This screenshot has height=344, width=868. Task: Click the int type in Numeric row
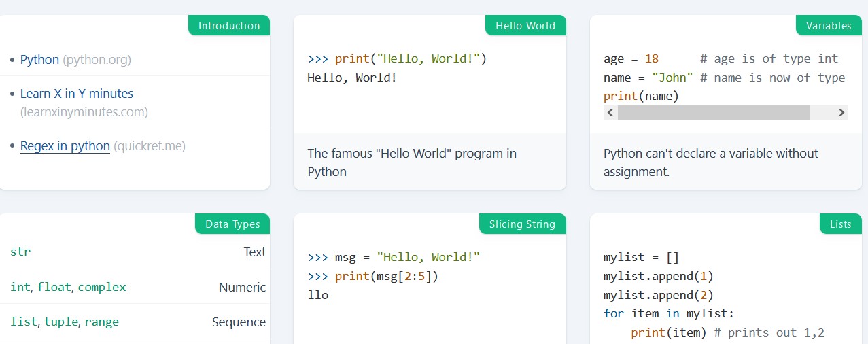20,287
